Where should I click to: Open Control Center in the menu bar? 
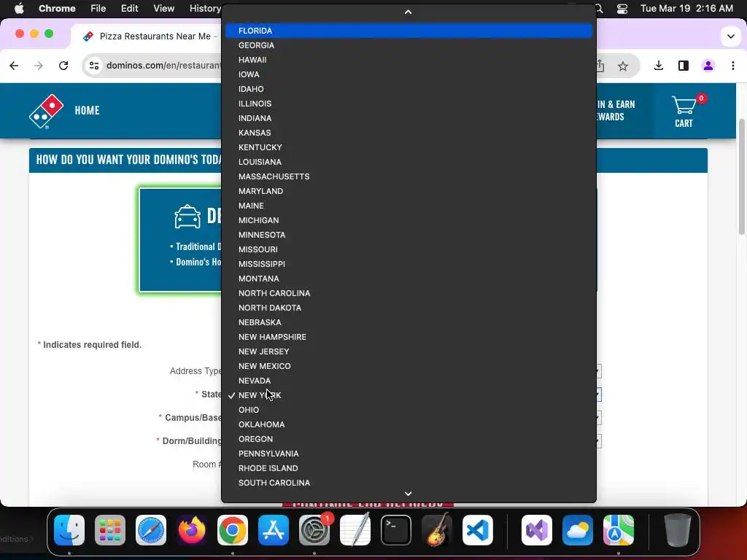[622, 9]
